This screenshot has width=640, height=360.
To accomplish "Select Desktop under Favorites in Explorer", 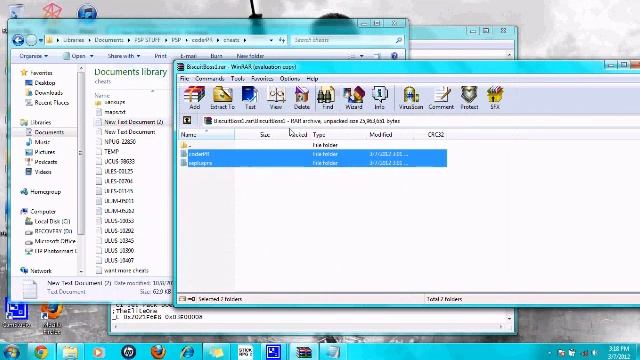I will point(44,83).
